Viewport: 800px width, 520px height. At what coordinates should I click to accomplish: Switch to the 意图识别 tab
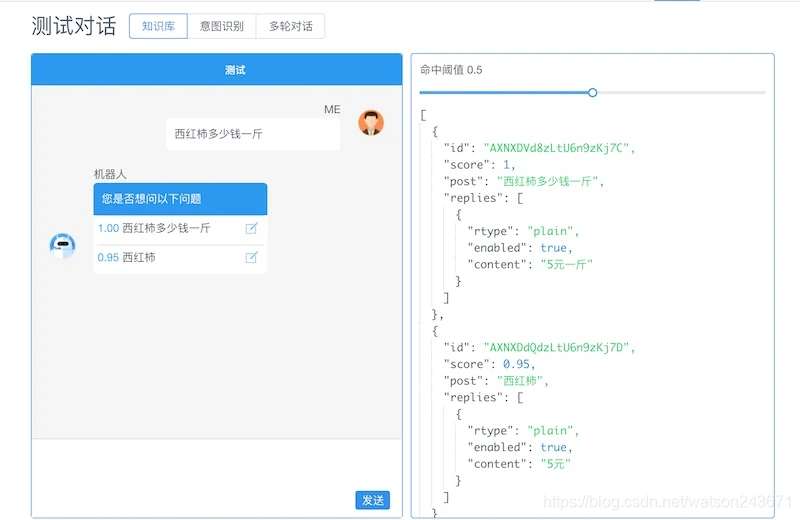221,26
